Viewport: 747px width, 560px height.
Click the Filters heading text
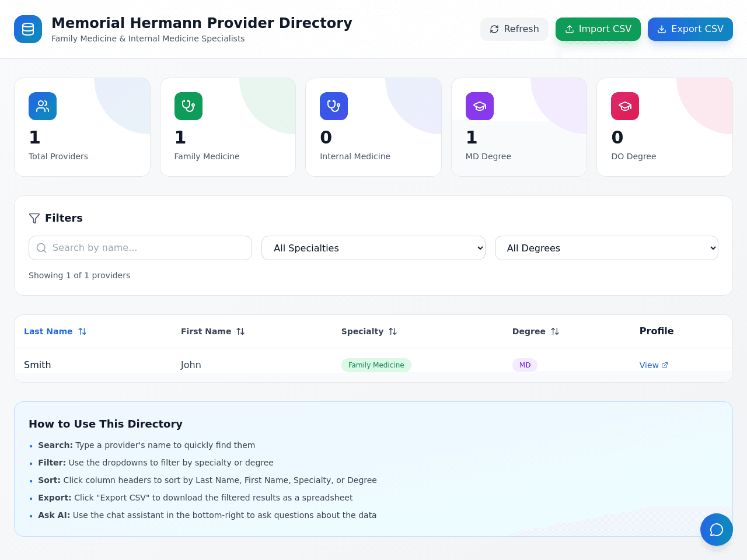pos(64,218)
